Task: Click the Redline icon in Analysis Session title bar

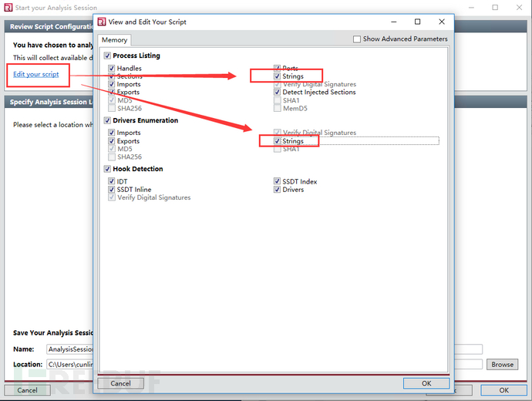Action: tap(8, 8)
